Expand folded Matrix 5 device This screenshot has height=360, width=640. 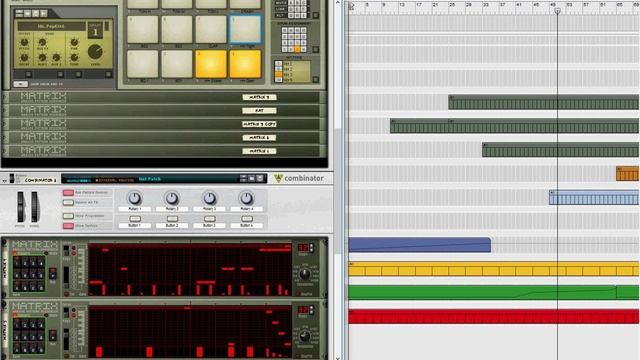point(5,97)
